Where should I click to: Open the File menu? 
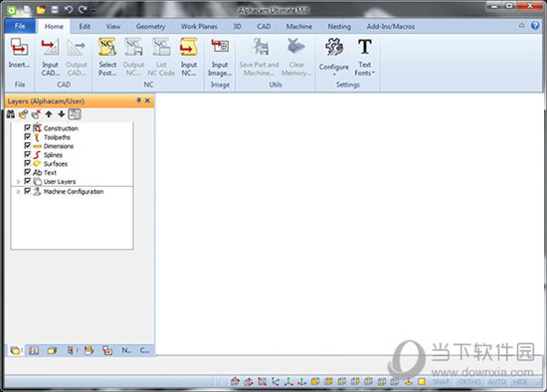[x=20, y=26]
